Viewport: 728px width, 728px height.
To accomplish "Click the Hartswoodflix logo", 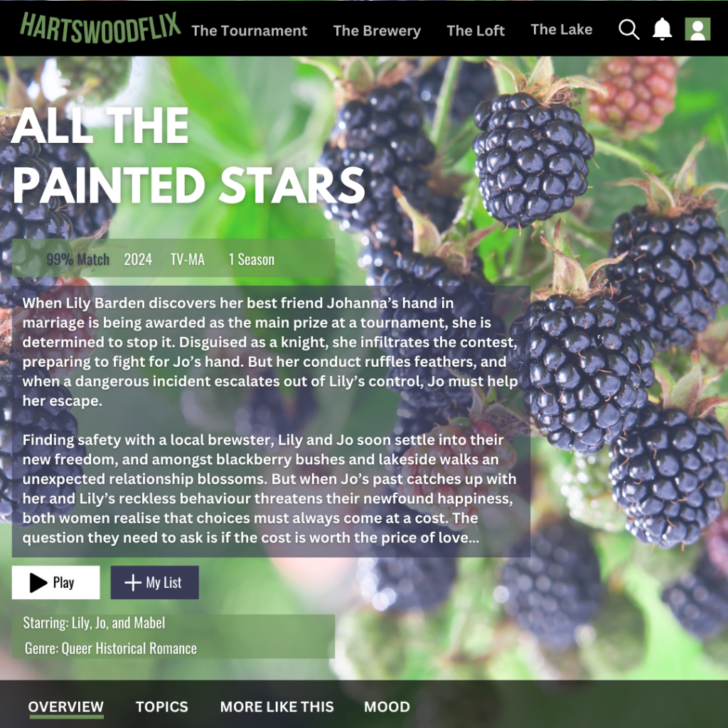I will [x=100, y=28].
